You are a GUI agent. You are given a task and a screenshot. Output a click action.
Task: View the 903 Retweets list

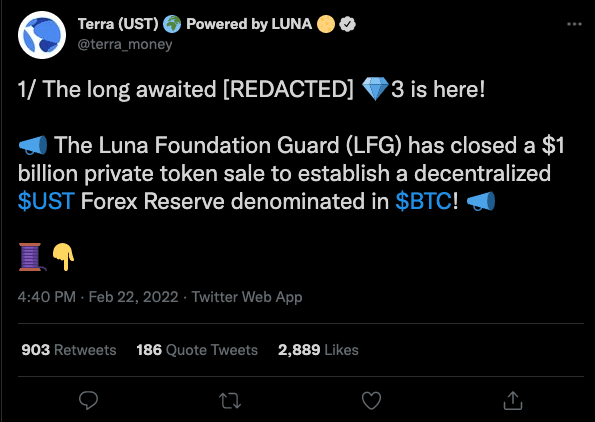69,350
